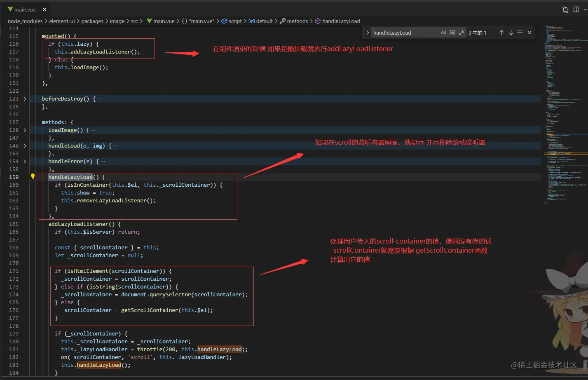The image size is (588, 380).
Task: Expand folded loadImage block at line 128
Action: pos(25,130)
